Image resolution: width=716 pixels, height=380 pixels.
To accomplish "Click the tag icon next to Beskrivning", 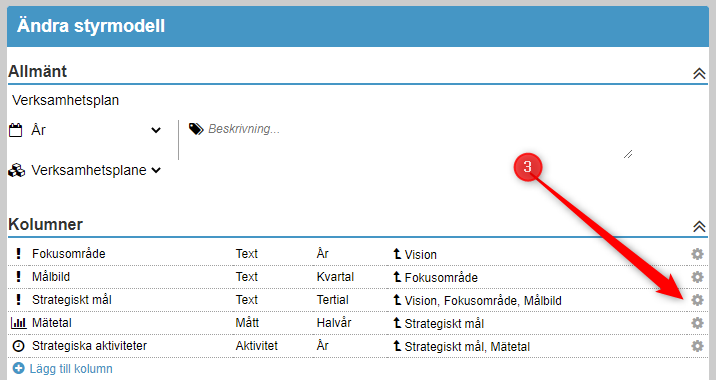I will click(196, 129).
